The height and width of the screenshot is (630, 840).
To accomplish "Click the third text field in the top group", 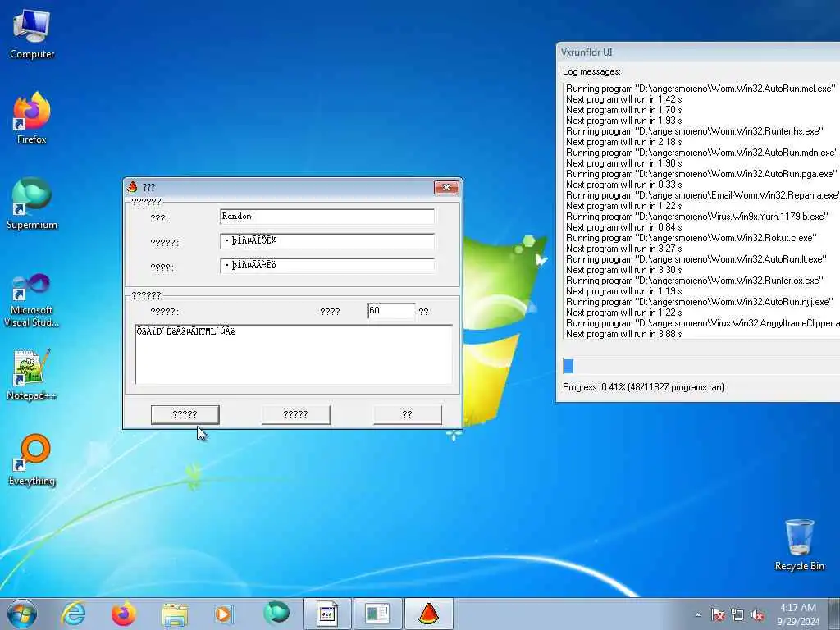I will pyautogui.click(x=327, y=266).
